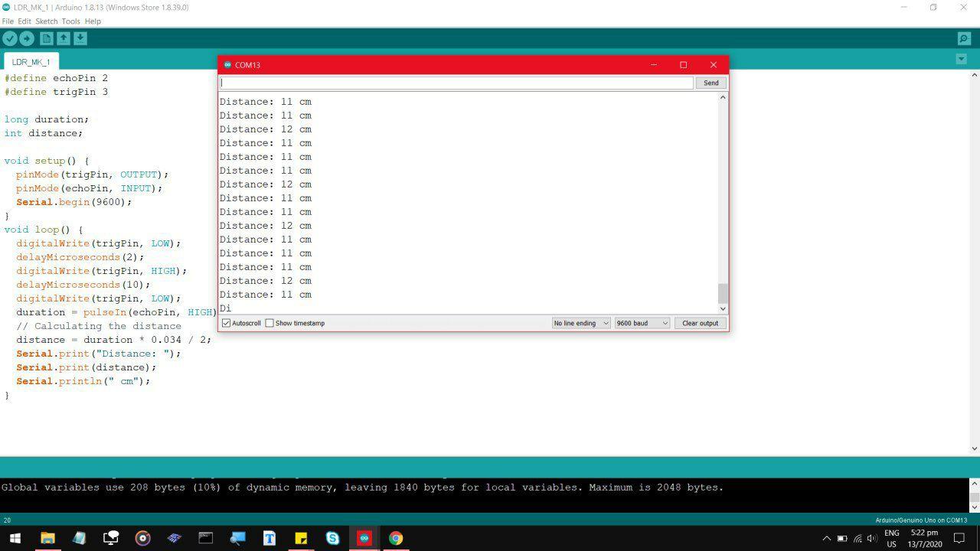The image size is (980, 551).
Task: Click the 'Global variables use 208 bytes' message
Action: coord(362,487)
